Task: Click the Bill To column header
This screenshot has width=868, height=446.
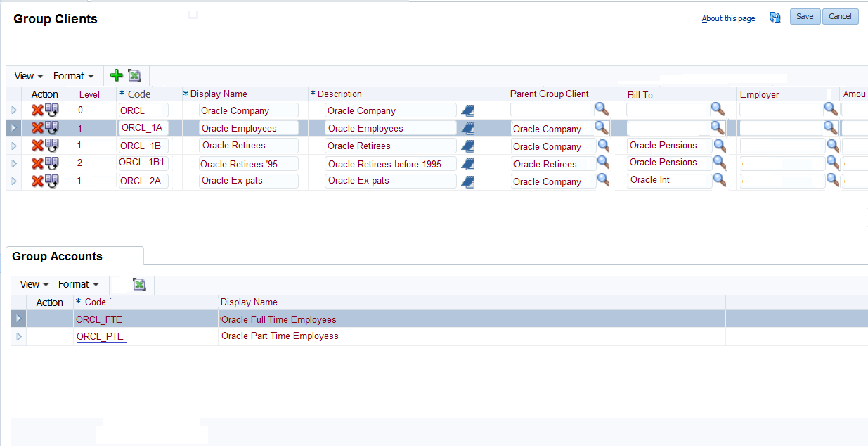Action: tap(640, 95)
